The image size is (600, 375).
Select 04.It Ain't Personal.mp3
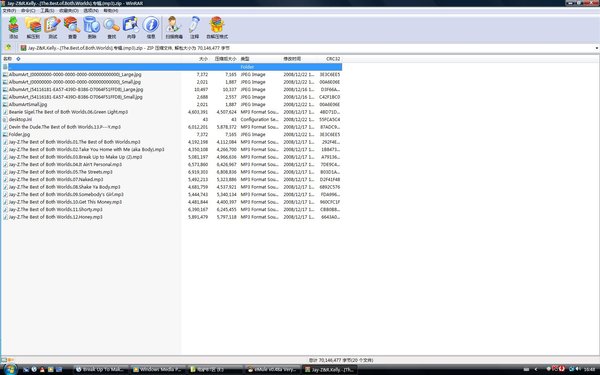coord(65,165)
